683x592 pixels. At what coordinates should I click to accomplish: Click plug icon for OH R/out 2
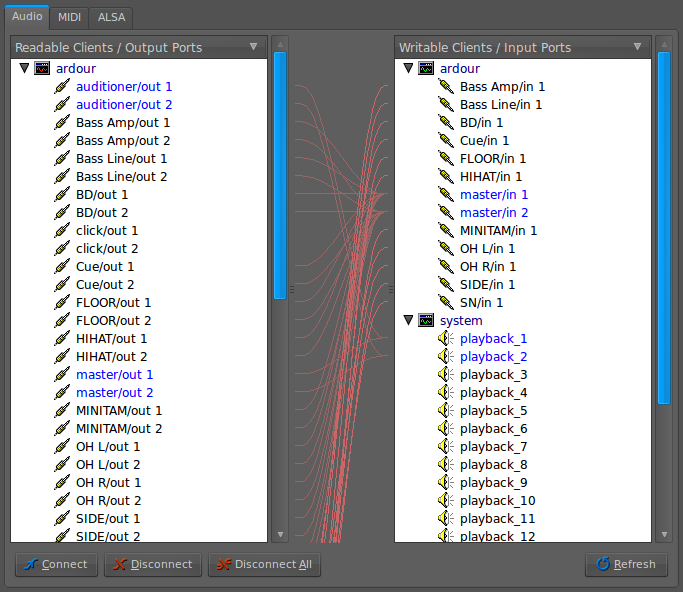pos(62,501)
